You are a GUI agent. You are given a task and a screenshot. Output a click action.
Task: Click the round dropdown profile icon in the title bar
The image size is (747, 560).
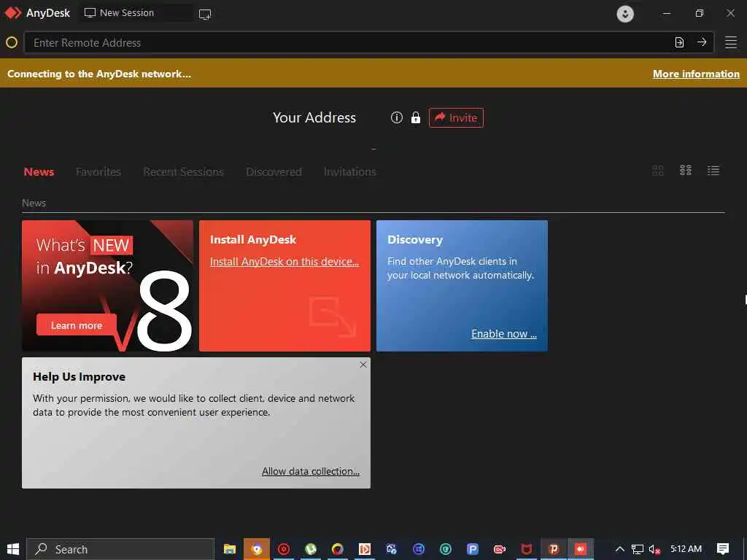[625, 14]
